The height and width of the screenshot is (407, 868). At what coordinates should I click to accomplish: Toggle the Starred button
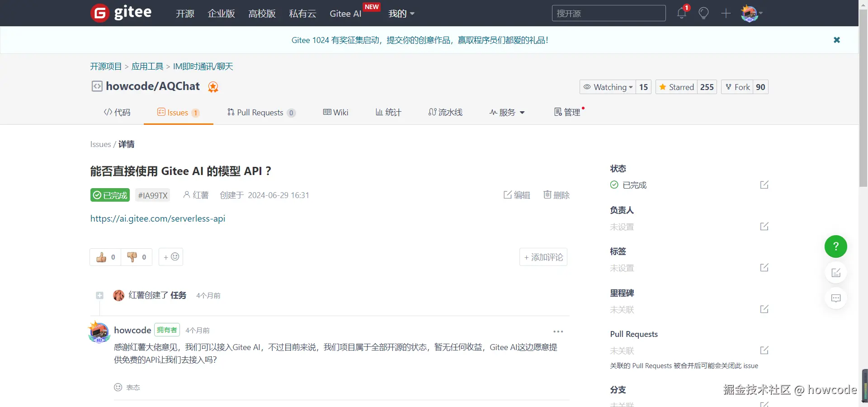[x=676, y=87]
